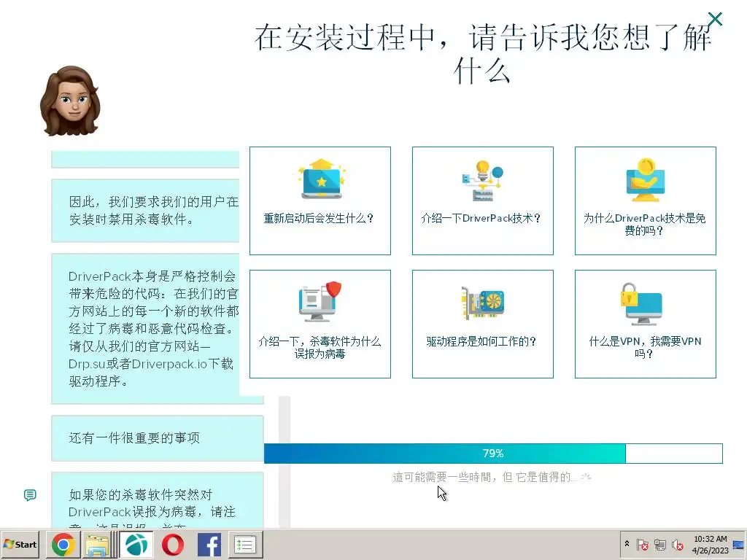This screenshot has width=747, height=560.
Task: Click the '还有一件很重要的事项' chat message
Action: pyautogui.click(x=158, y=438)
